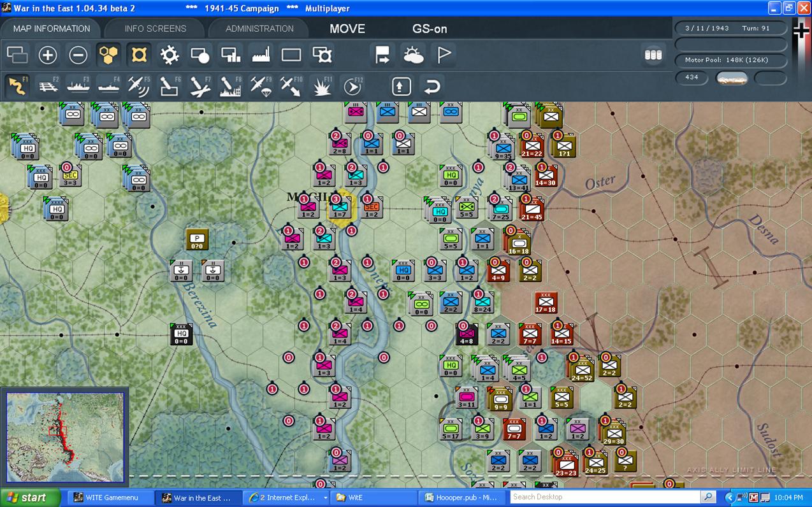812x507 pixels.
Task: Select the F1 move mode icon
Action: pyautogui.click(x=18, y=86)
